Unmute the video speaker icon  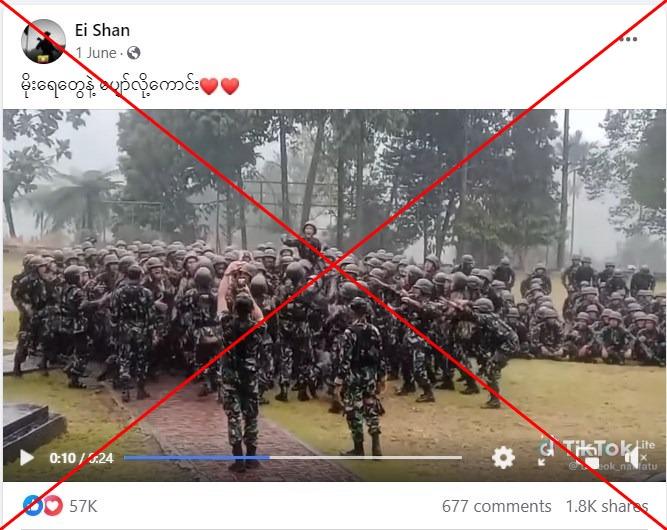point(636,458)
